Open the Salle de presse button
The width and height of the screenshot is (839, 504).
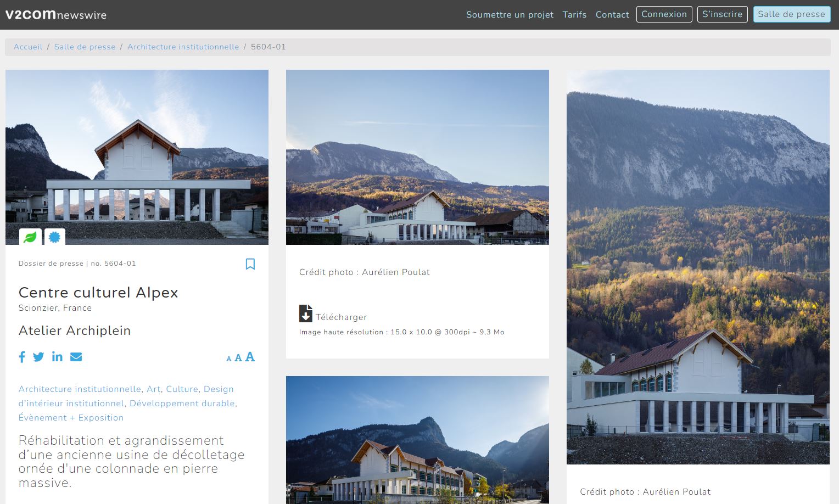[791, 14]
